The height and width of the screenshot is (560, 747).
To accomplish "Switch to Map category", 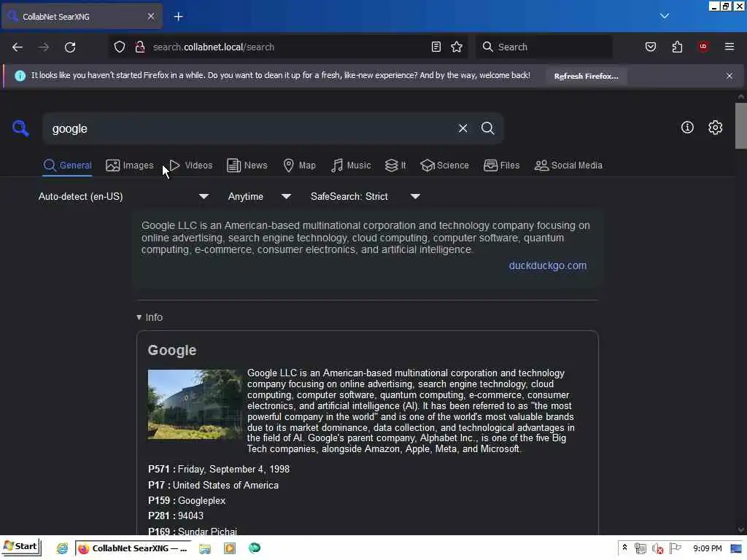I will (299, 166).
